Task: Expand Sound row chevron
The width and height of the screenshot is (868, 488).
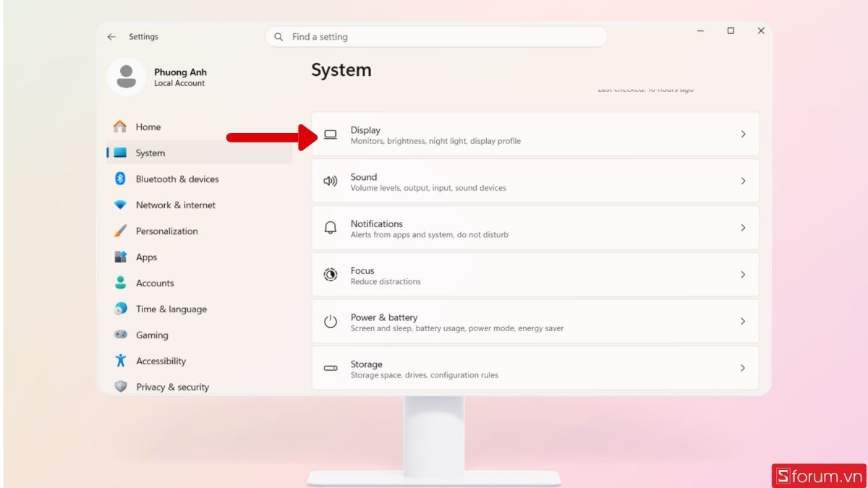Action: (743, 181)
